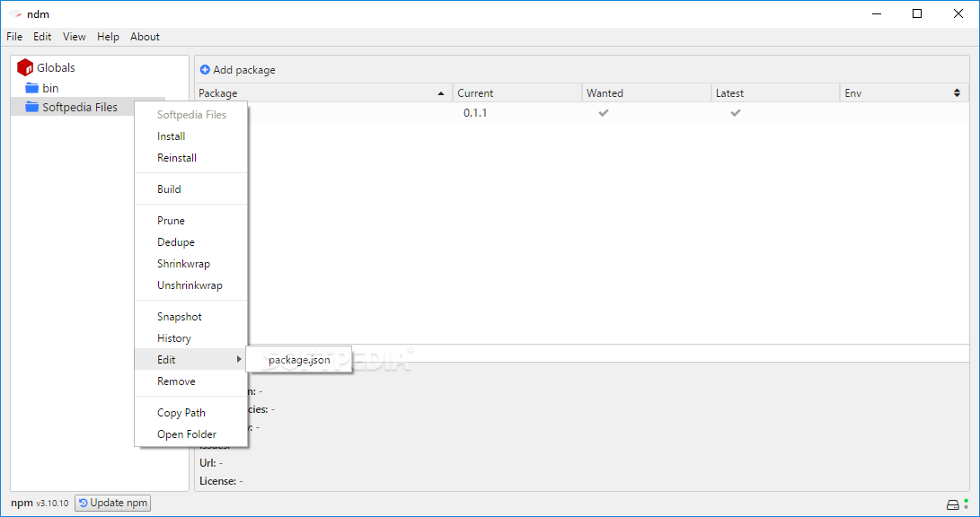Select Build in context menu

(191, 189)
